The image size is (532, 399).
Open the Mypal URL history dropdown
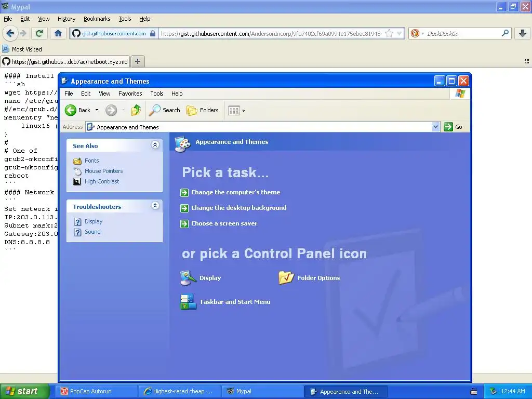(x=400, y=33)
